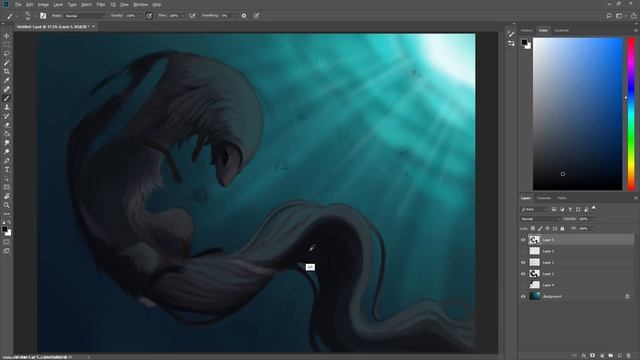Image resolution: width=640 pixels, height=360 pixels.
Task: Open the layer filter Kind dropdown
Action: tap(534, 209)
